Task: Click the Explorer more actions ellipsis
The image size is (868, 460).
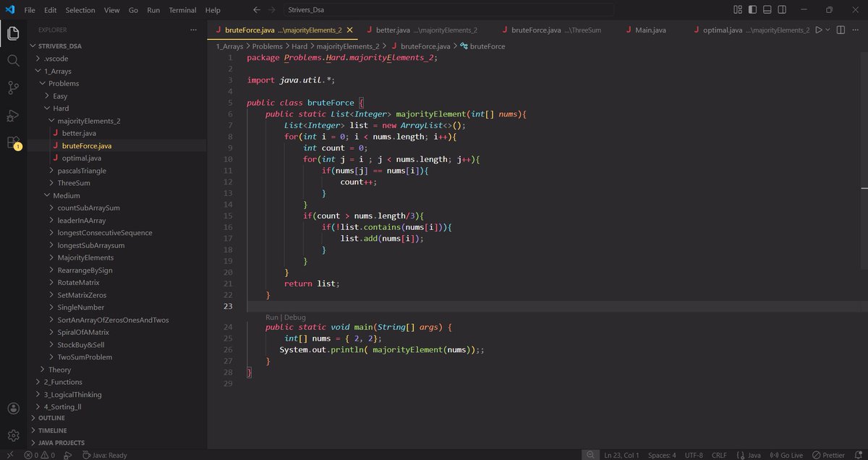Action: pyautogui.click(x=192, y=30)
